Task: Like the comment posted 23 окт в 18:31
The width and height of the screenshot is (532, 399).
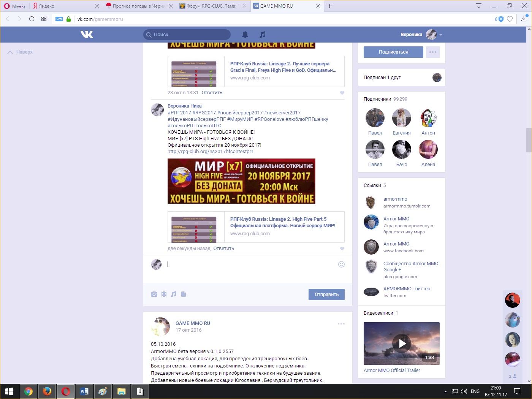Action: (x=342, y=93)
